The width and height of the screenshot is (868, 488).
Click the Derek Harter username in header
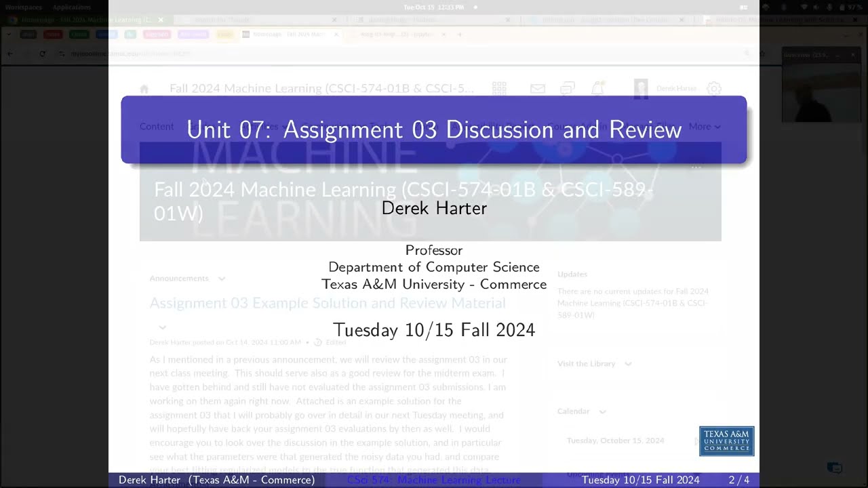click(x=676, y=89)
